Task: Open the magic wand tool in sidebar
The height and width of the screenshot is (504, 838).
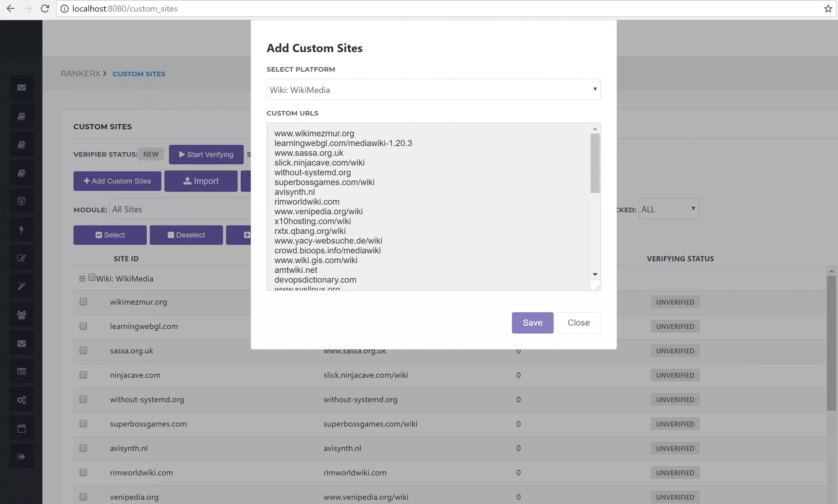Action: coord(21,285)
